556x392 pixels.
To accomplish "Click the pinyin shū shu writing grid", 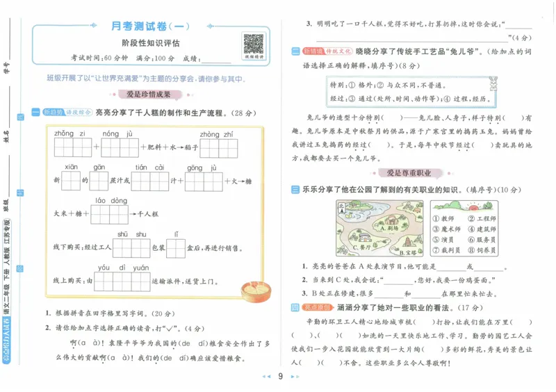I will tap(131, 248).
